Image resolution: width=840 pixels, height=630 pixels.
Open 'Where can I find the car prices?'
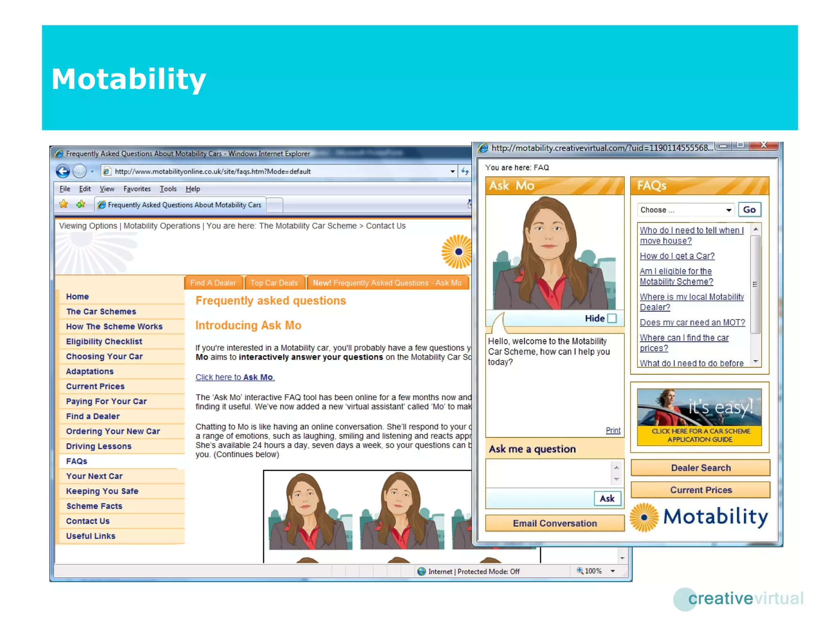coord(684,342)
